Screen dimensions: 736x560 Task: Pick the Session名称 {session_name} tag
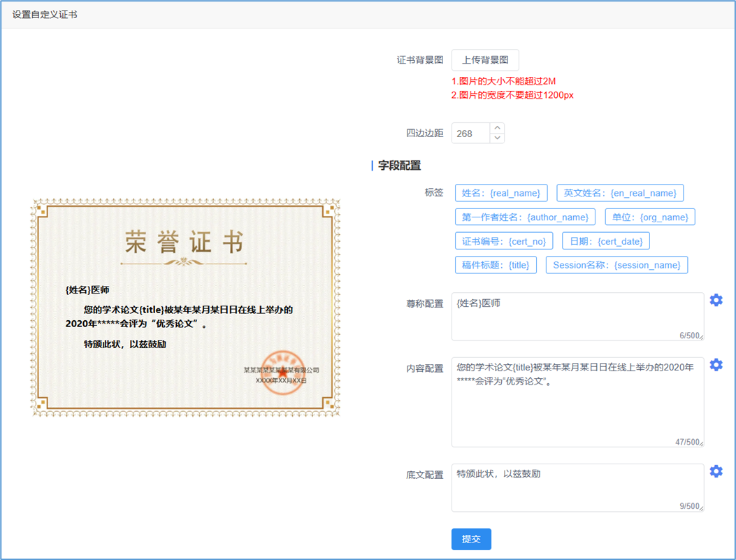(616, 265)
